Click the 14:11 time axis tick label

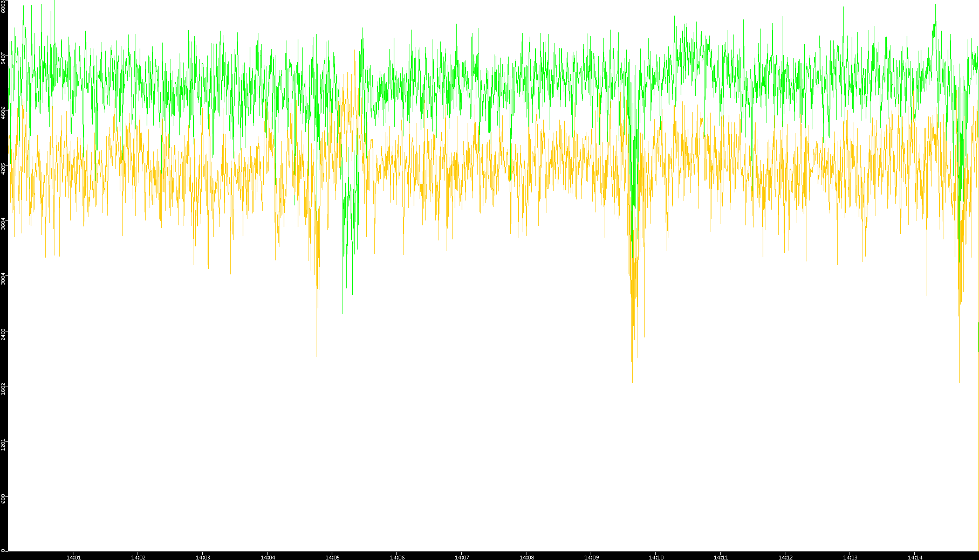[721, 557]
